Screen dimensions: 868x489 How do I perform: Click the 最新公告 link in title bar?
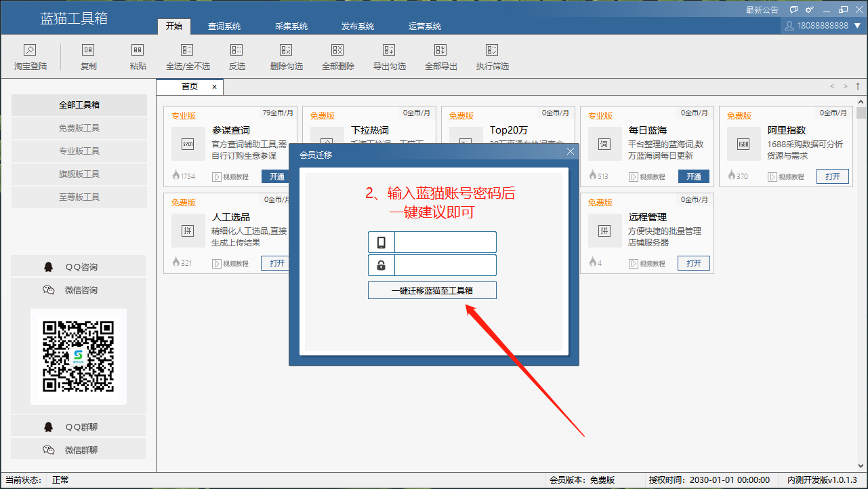point(762,10)
